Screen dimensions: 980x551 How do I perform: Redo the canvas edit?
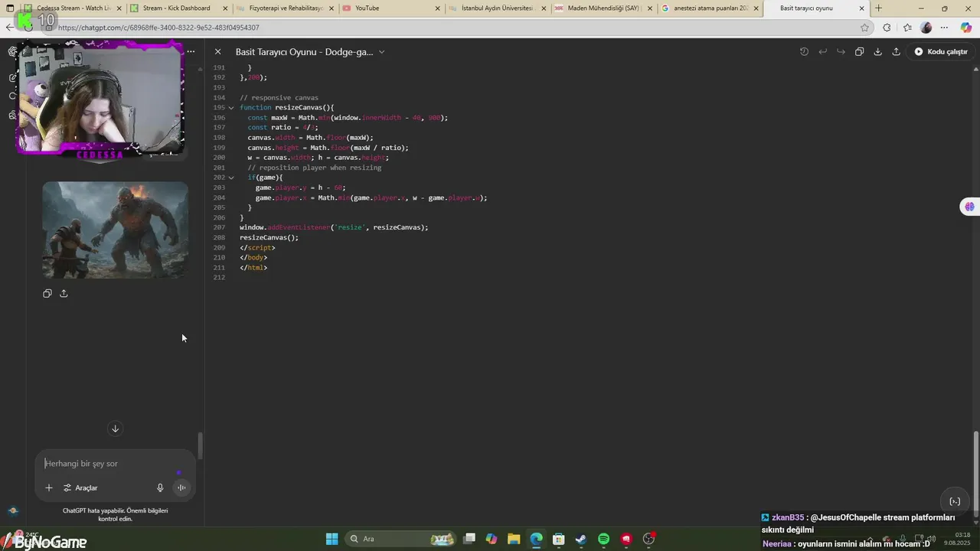click(841, 52)
